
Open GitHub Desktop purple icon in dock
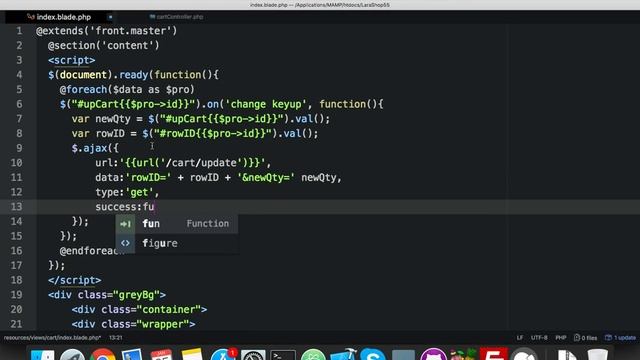click(433, 354)
